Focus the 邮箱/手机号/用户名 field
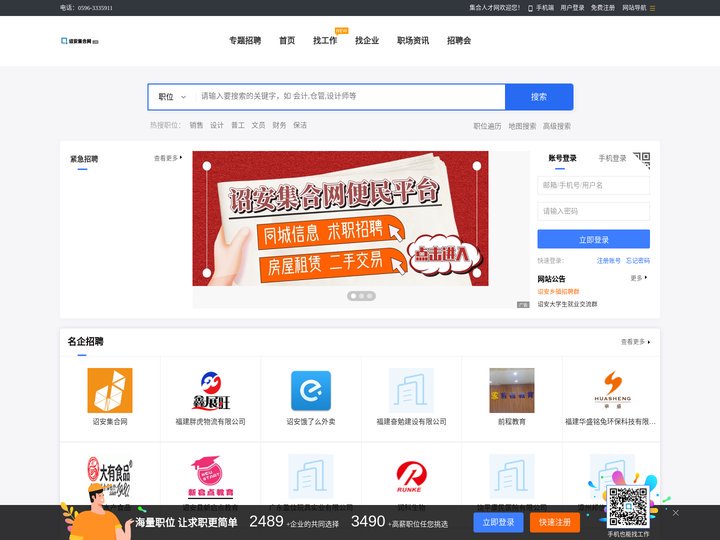The image size is (720, 540). (x=593, y=186)
